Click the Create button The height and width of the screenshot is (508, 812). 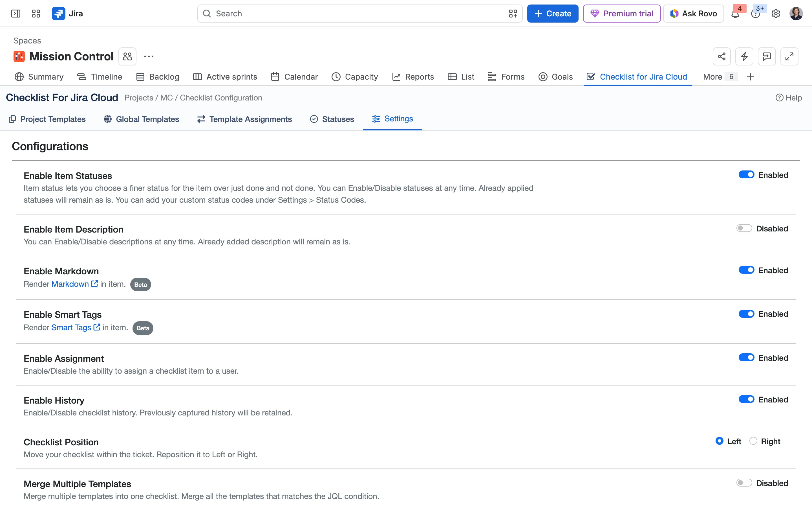(553, 14)
